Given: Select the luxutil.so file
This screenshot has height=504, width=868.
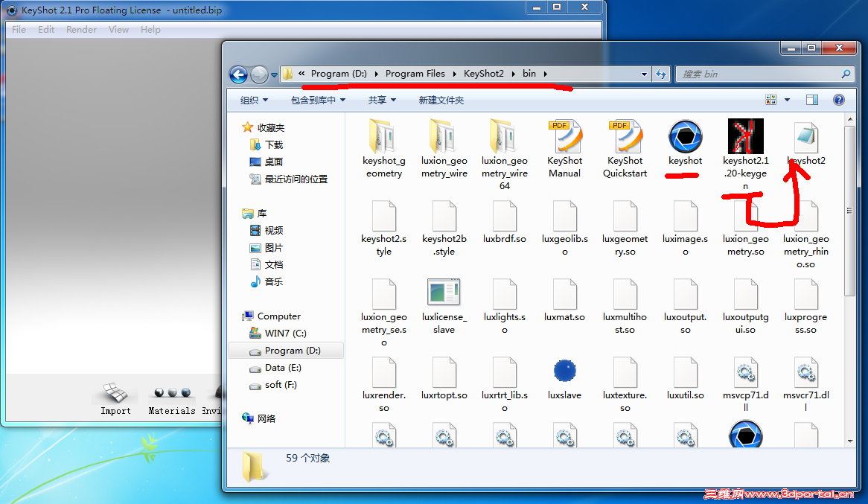Looking at the screenshot, I should click(x=686, y=378).
